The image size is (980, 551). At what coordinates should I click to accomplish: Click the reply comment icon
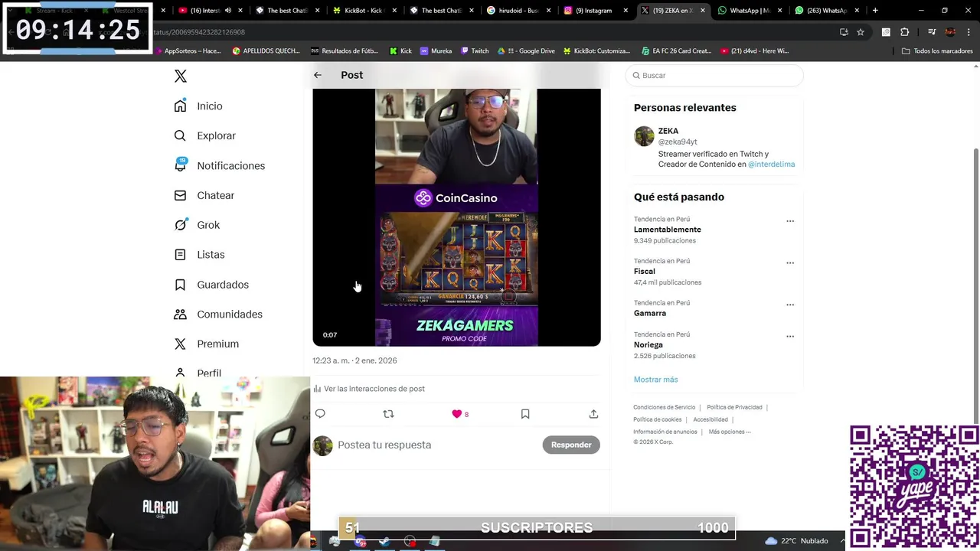[320, 414]
